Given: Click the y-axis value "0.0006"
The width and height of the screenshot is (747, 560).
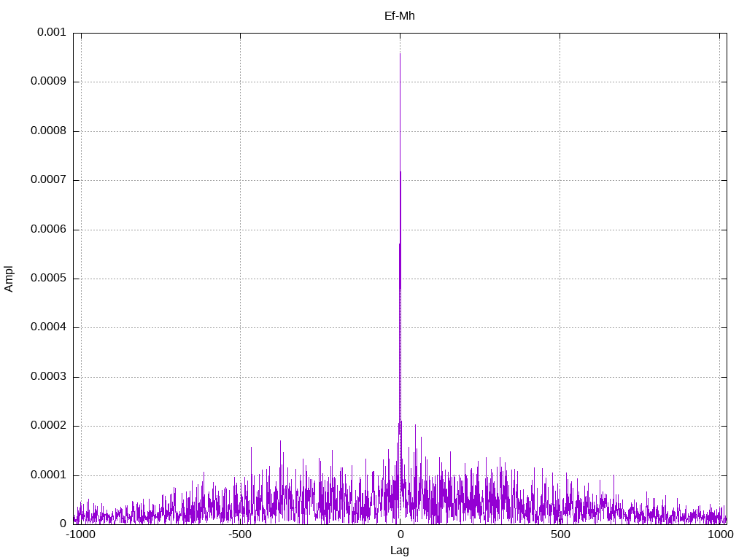Looking at the screenshot, I should tap(48, 229).
